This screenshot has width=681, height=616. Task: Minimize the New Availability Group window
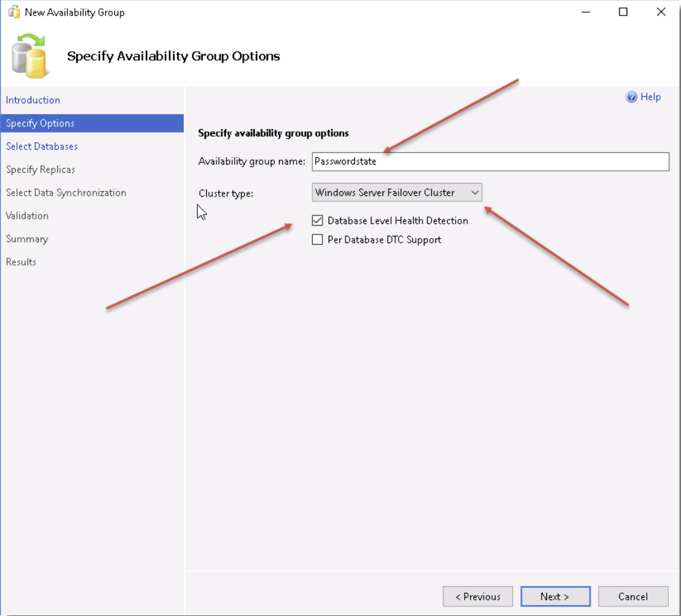(x=586, y=12)
